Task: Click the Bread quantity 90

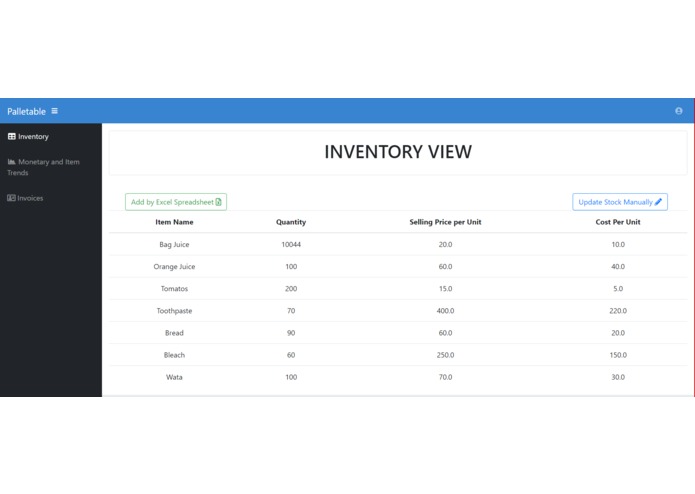Action: (291, 333)
